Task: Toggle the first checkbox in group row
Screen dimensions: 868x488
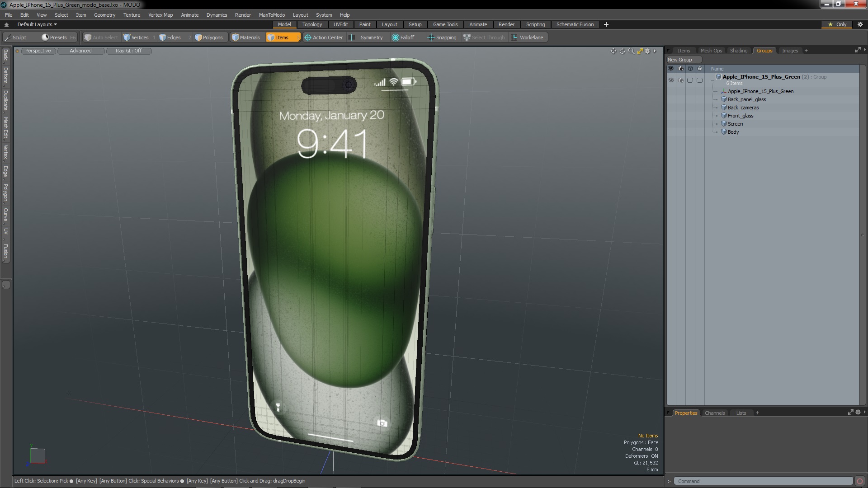Action: (x=690, y=80)
